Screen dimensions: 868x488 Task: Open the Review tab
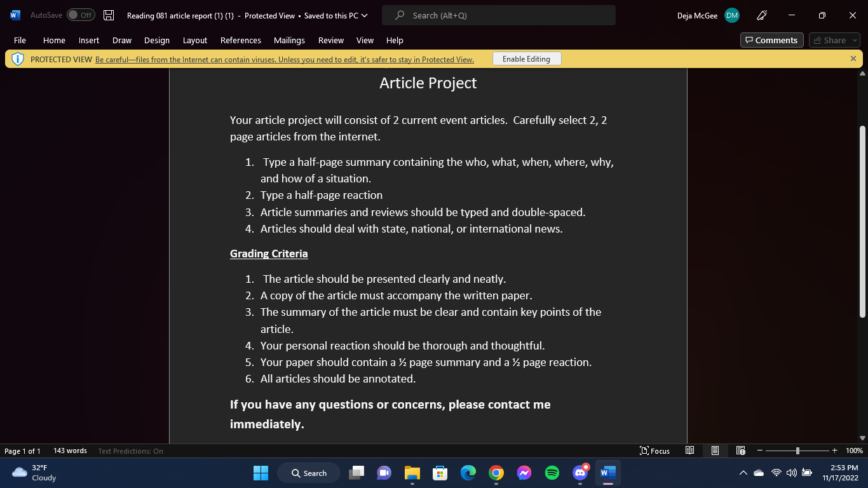331,40
